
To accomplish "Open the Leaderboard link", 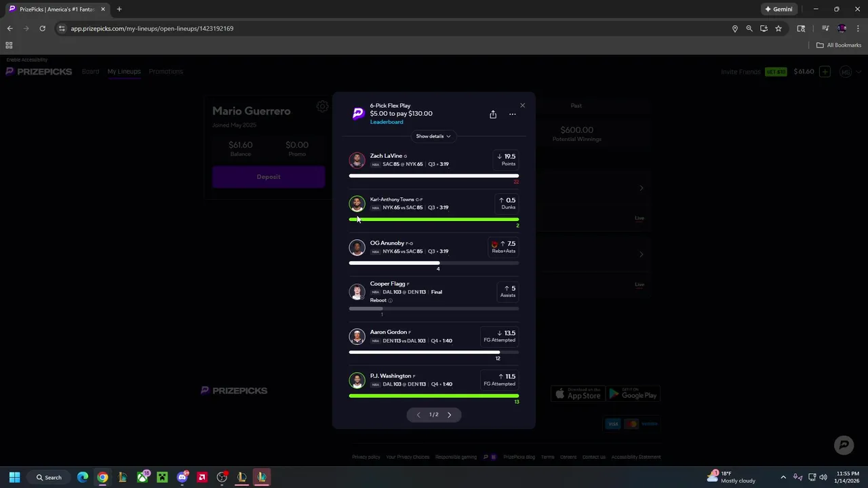I will coord(387,122).
